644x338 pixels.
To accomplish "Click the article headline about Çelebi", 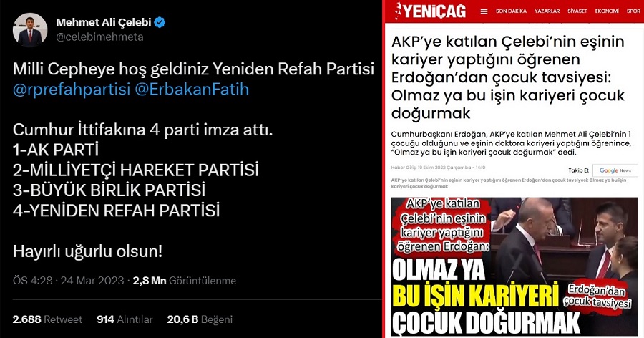I will (x=508, y=77).
